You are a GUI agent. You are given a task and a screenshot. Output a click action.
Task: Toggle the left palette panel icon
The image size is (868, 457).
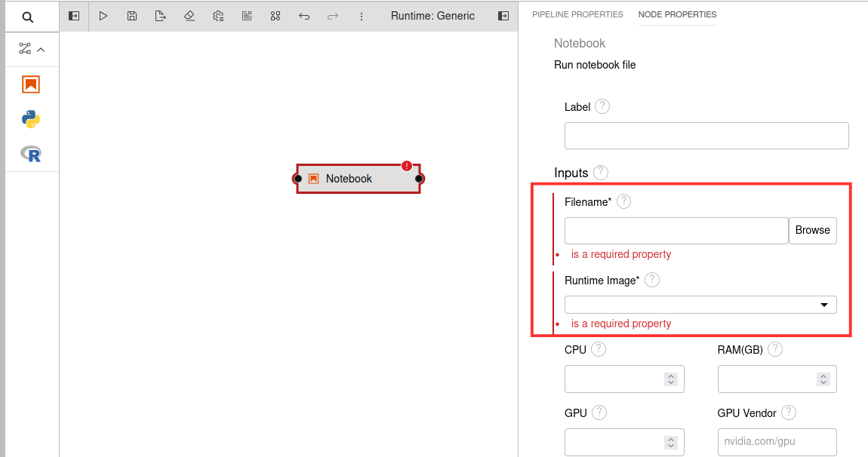coord(74,16)
